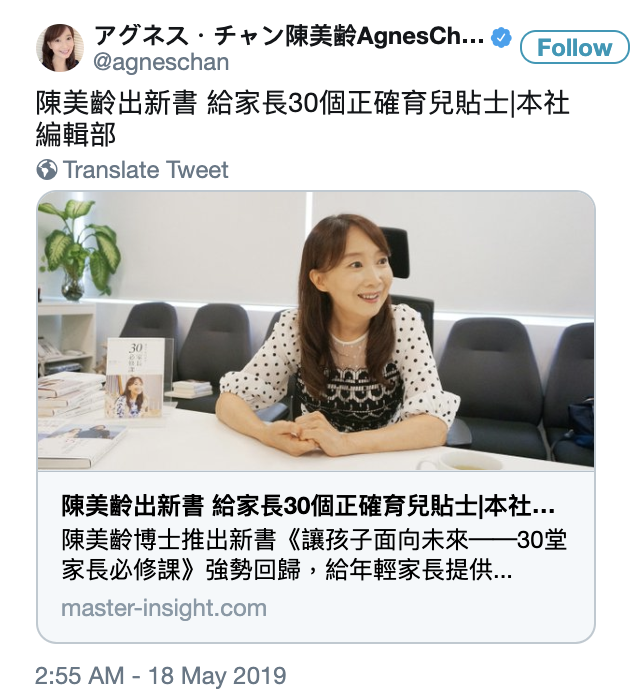Translate this tweet to English
The width and height of the screenshot is (634, 696).
(x=146, y=170)
